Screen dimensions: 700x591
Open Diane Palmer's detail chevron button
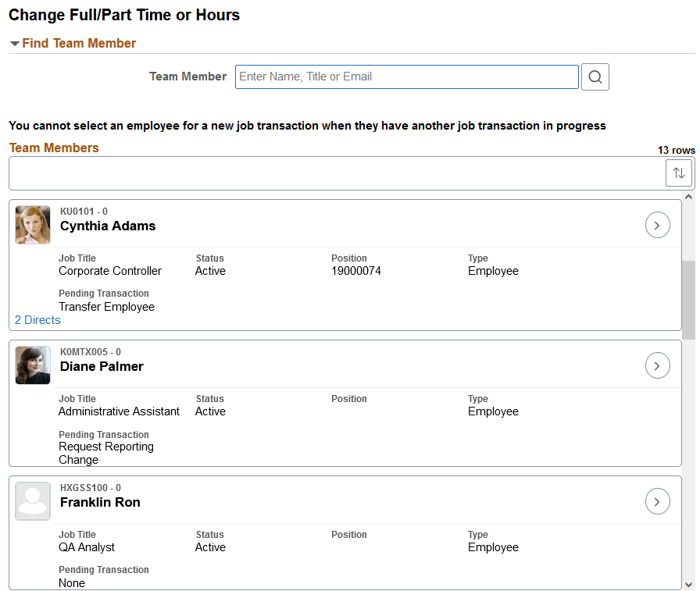click(x=657, y=365)
